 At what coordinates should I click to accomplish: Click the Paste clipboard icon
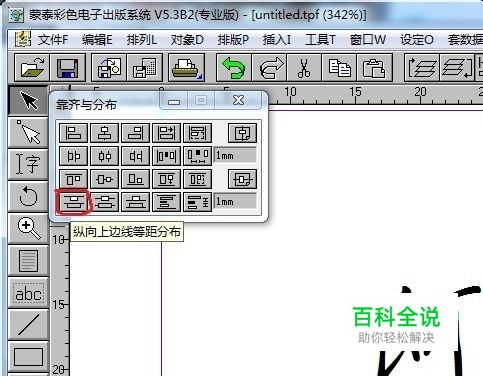pyautogui.click(x=374, y=68)
